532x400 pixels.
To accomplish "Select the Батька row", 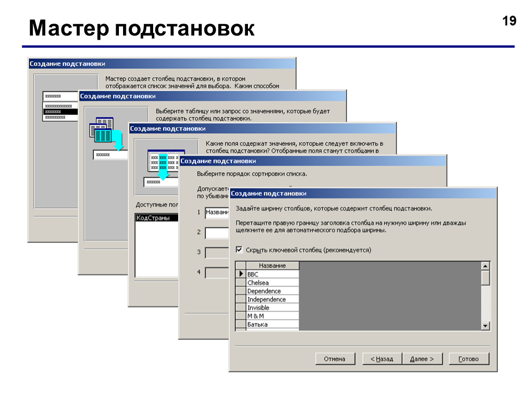I will tap(272, 324).
